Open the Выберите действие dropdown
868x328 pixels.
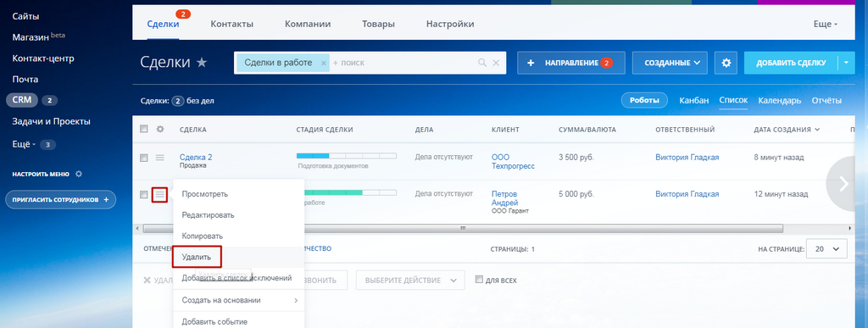coord(410,281)
